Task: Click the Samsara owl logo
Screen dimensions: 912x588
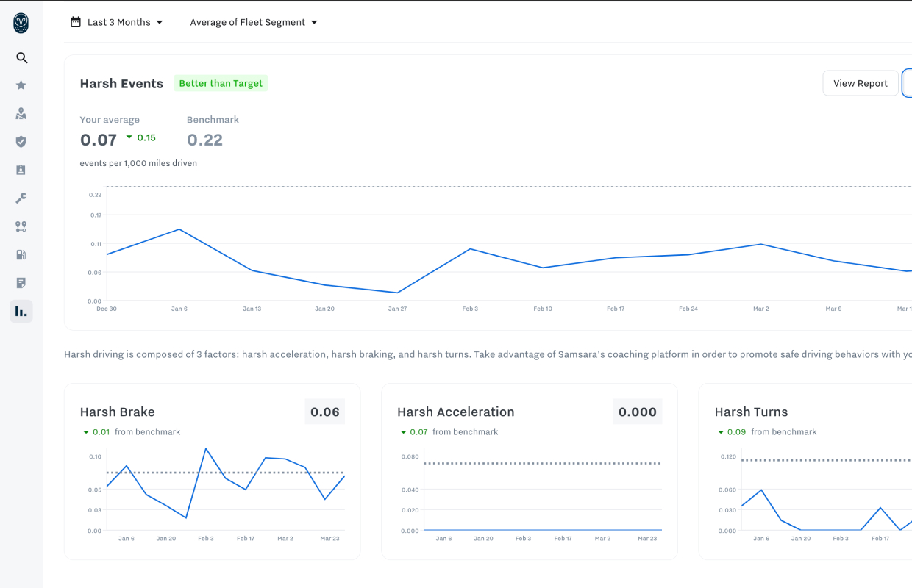Action: click(21, 24)
